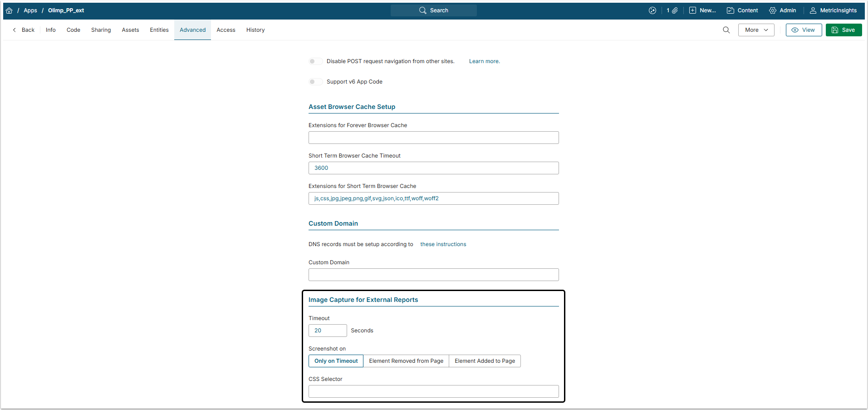Enable Support v6 App Code switch
Image resolution: width=868 pixels, height=410 pixels.
(315, 82)
